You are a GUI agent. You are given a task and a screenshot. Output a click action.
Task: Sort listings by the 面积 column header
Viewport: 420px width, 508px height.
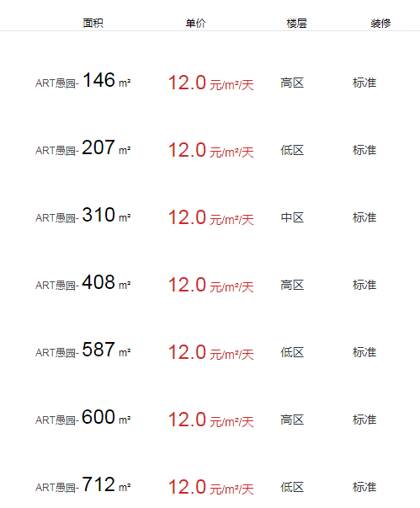(93, 23)
